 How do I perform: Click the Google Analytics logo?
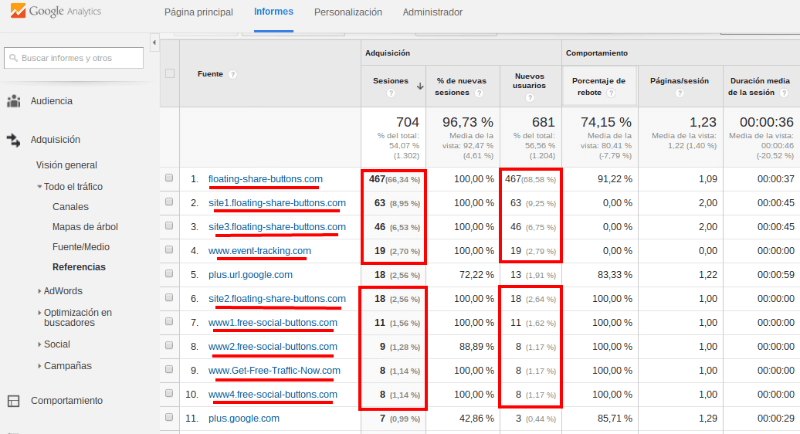56,11
